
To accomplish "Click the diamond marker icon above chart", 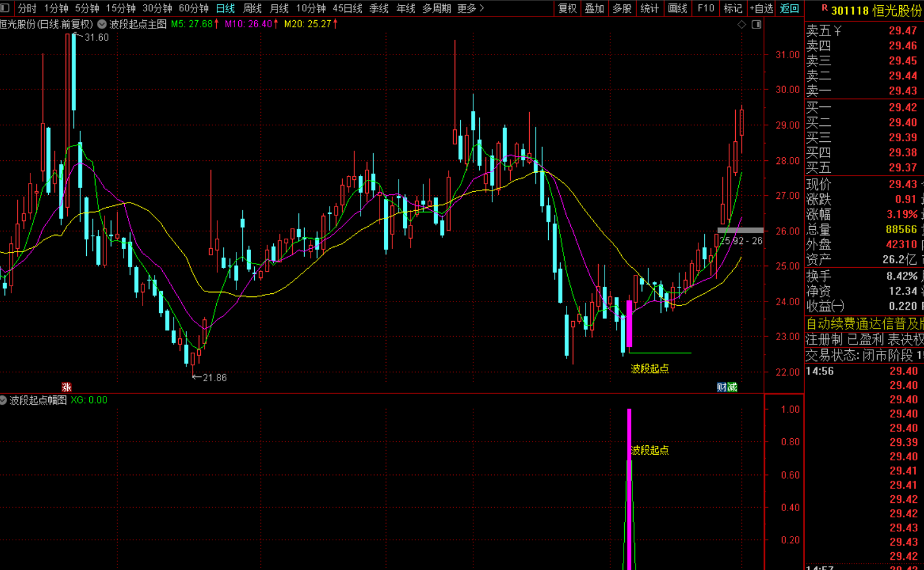I will point(741,24).
